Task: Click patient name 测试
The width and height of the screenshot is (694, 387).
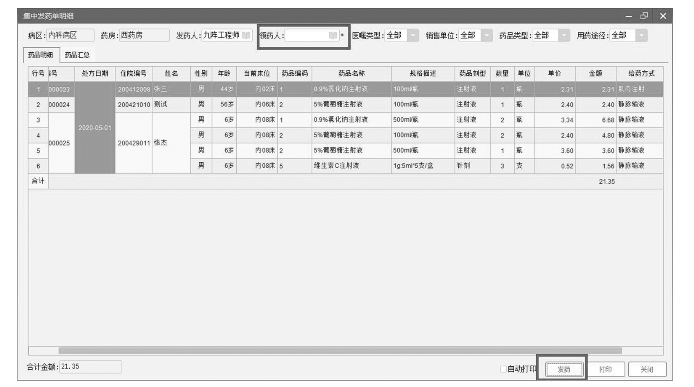Action: tap(171, 104)
